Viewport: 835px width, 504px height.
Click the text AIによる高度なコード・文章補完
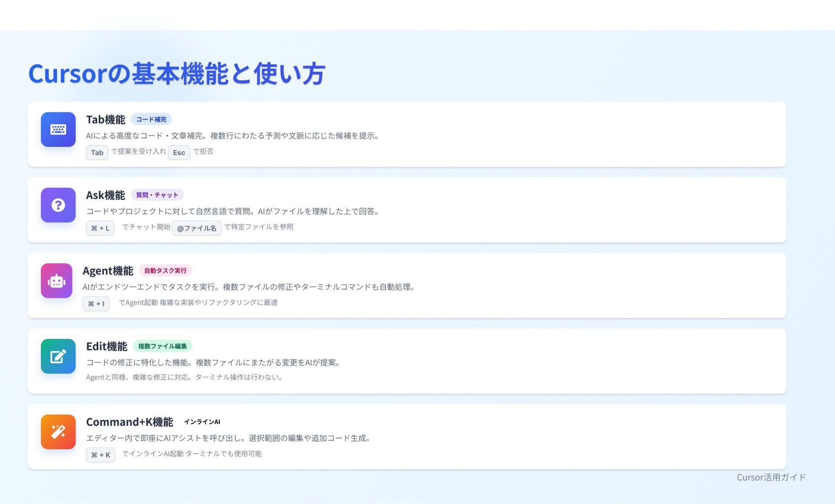point(145,136)
